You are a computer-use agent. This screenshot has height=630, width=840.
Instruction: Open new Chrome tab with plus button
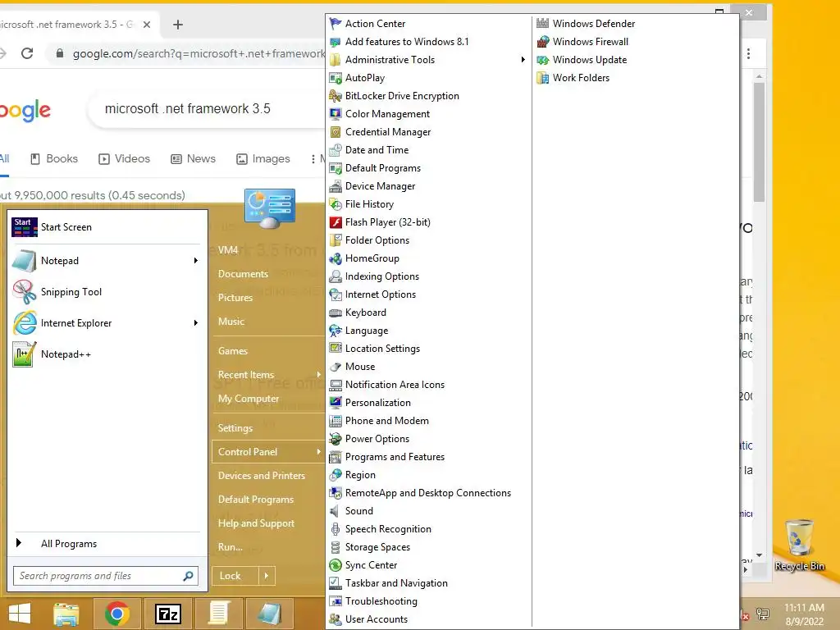pyautogui.click(x=178, y=25)
